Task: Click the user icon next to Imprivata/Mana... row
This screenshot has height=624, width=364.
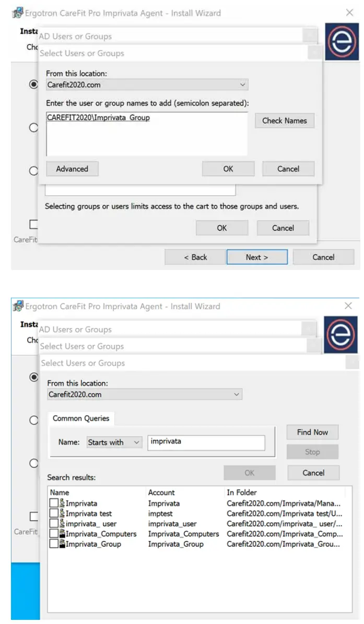Action: pos(62,503)
